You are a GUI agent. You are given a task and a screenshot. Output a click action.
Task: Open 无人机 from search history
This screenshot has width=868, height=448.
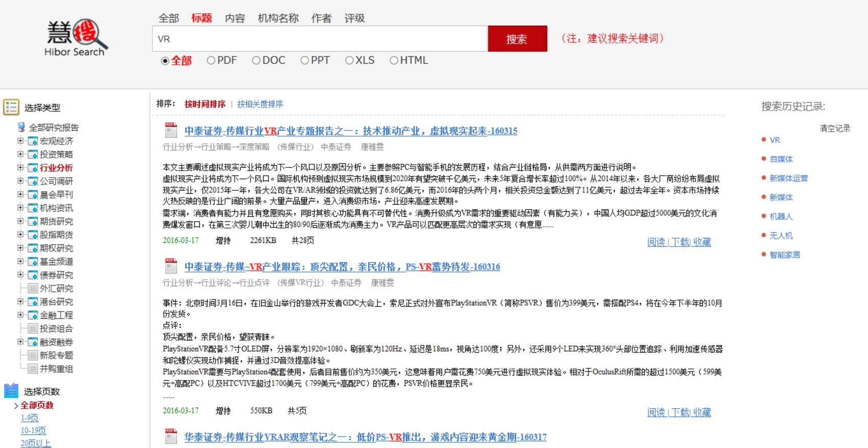(781, 236)
